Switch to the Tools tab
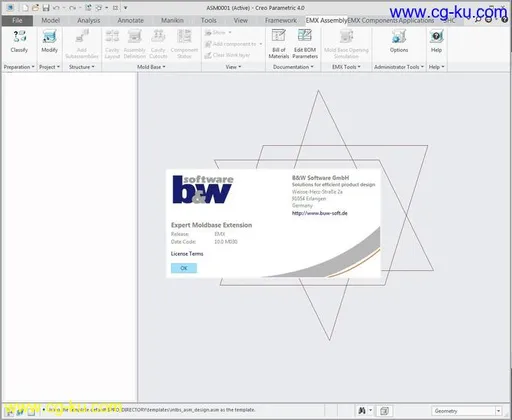Viewport: 512px width, 420px height. 209,20
